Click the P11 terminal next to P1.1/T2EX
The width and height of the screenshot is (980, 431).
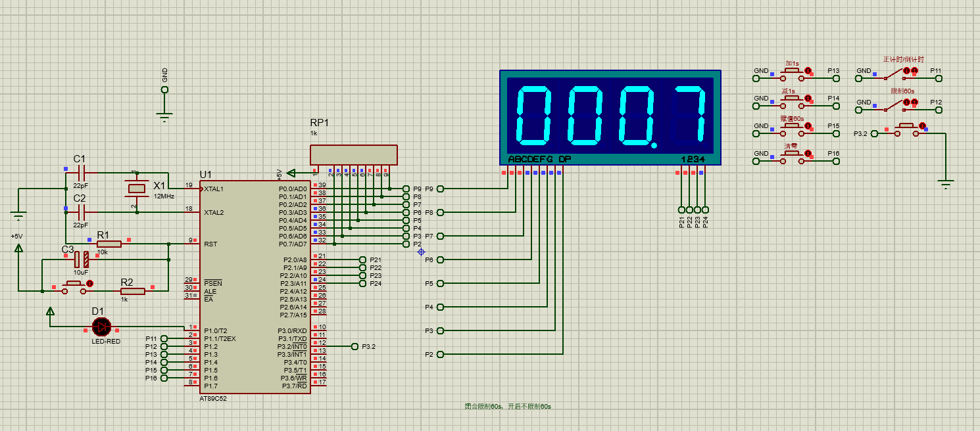(x=164, y=338)
